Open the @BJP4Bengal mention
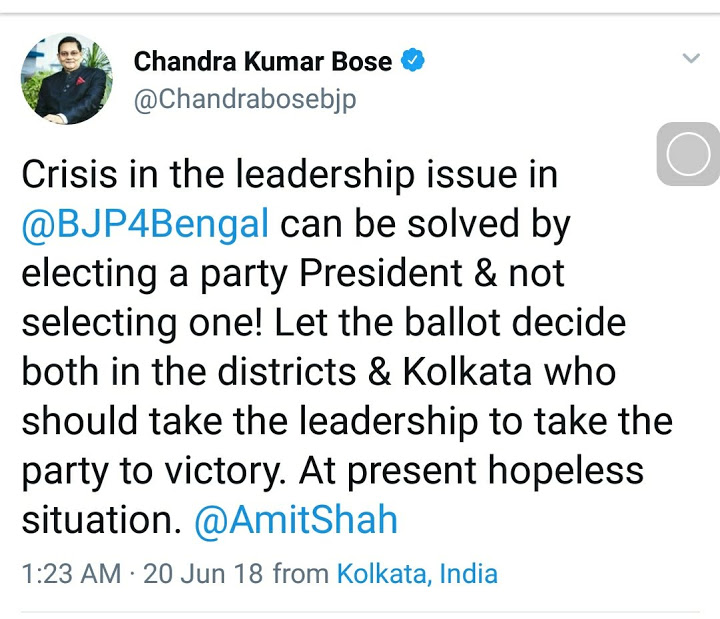Screen dimensions: 720x619 [145, 223]
